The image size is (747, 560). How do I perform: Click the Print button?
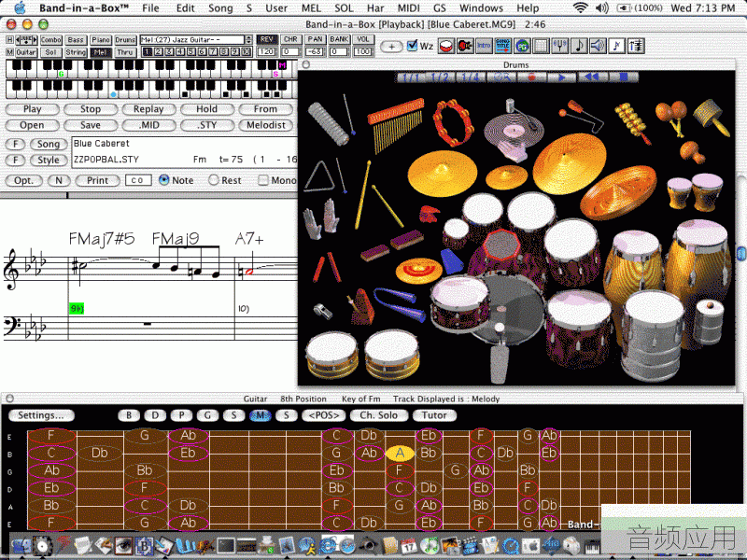pos(98,180)
